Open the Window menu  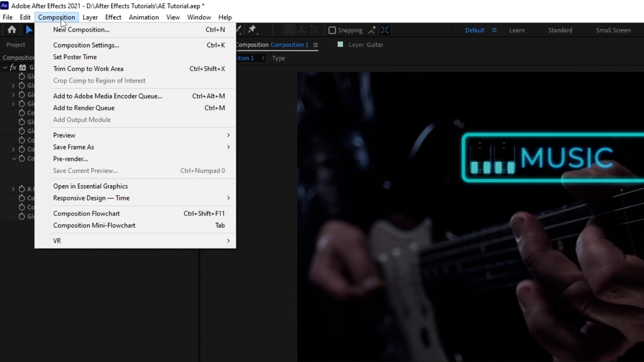199,17
